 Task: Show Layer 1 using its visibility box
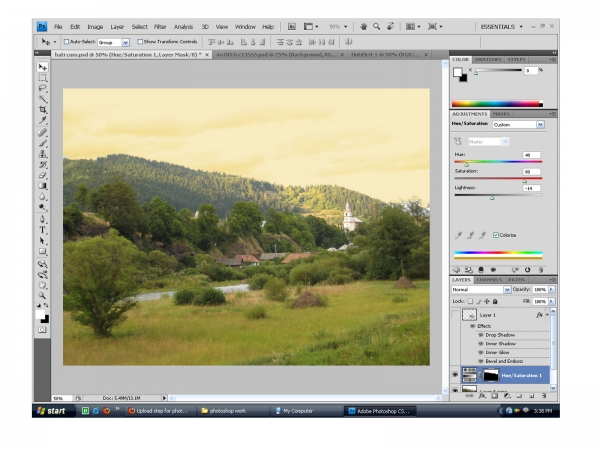click(x=455, y=315)
